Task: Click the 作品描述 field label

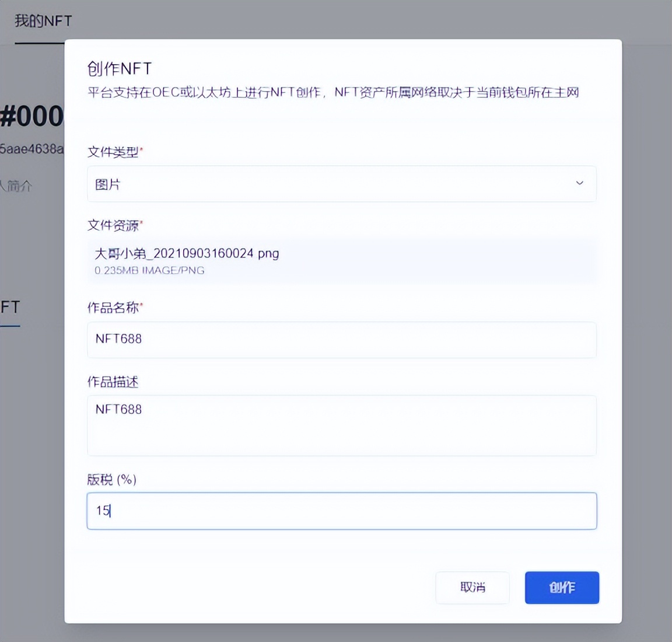Action: click(113, 382)
